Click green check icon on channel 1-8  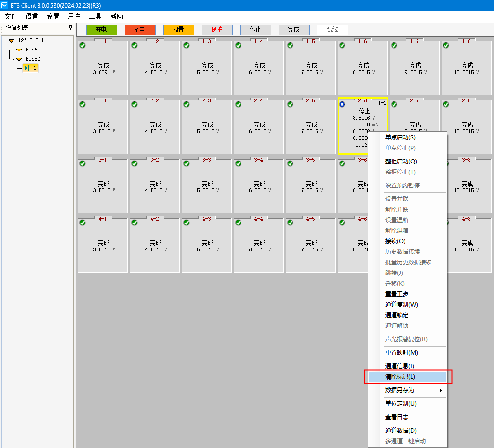tap(446, 45)
